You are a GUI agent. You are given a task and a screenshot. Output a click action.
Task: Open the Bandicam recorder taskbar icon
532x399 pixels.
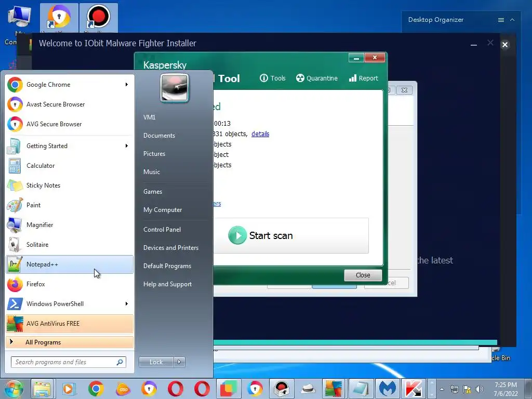[281, 389]
